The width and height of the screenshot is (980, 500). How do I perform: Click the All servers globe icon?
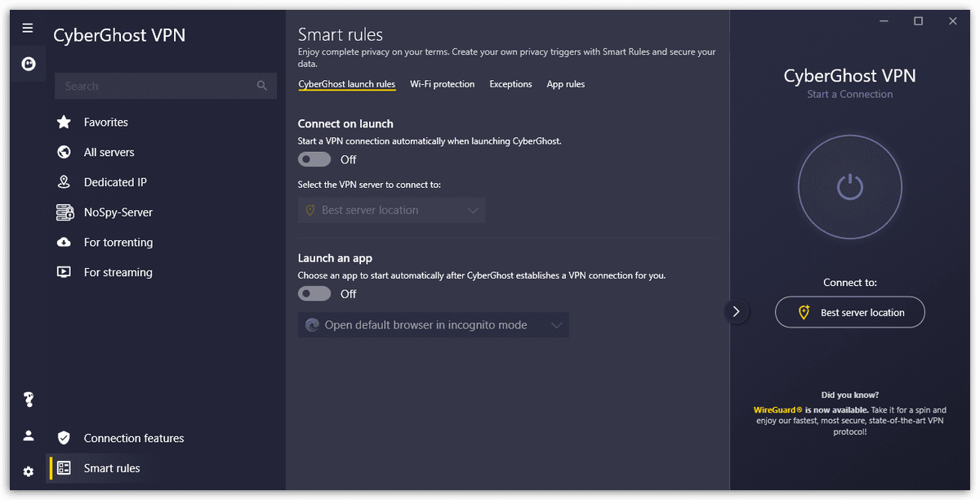pos(64,152)
